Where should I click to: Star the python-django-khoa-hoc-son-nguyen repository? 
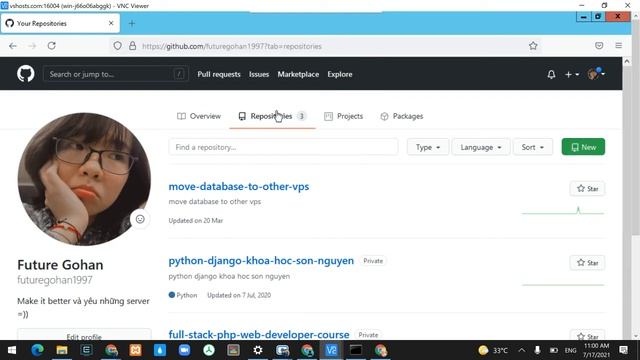coord(587,263)
